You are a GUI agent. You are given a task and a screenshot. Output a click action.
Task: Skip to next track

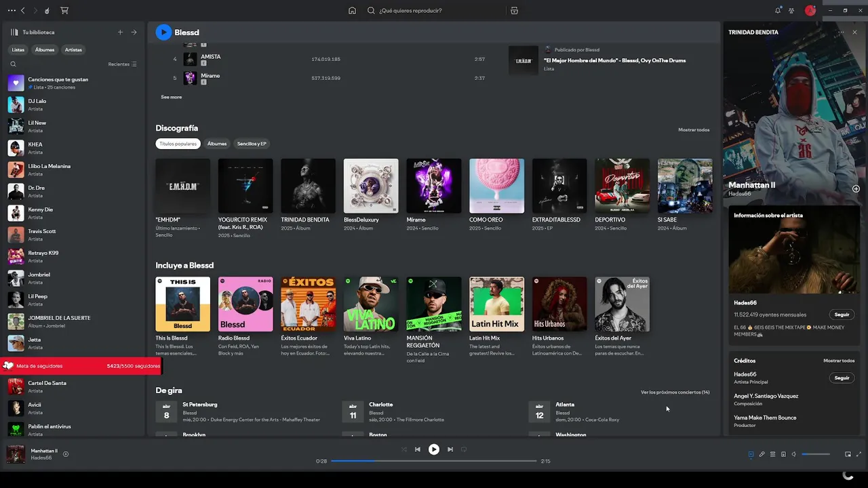(x=450, y=449)
